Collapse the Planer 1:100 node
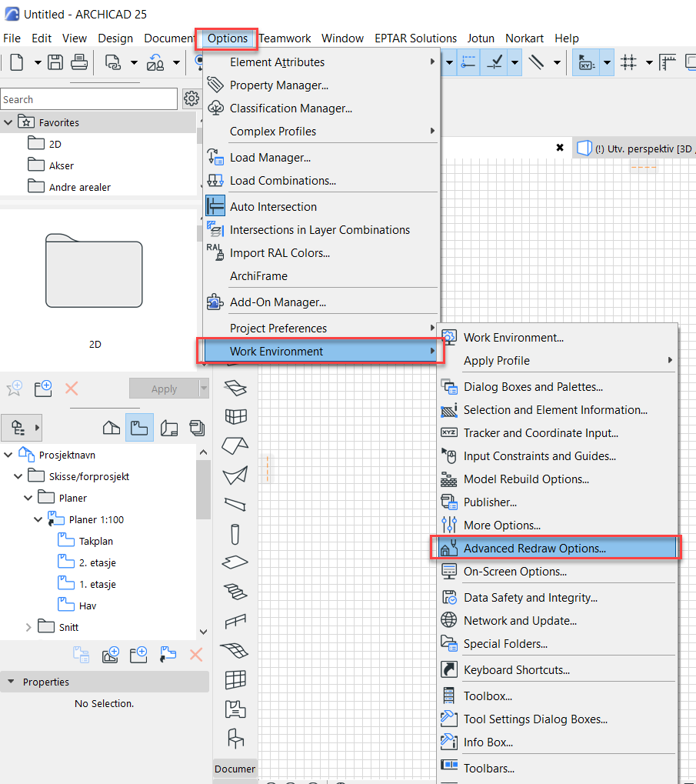This screenshot has width=696, height=784. 38,519
